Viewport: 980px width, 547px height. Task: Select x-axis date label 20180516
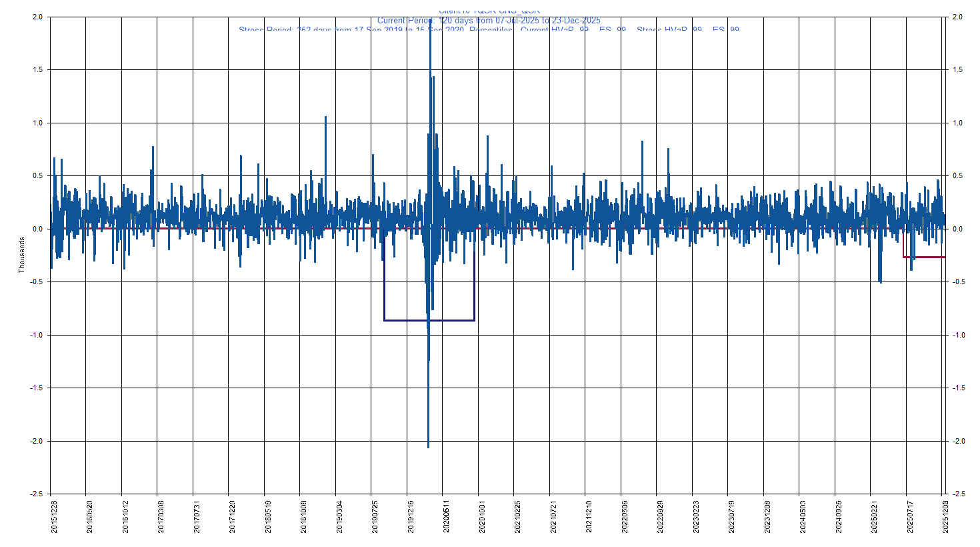pos(268,517)
